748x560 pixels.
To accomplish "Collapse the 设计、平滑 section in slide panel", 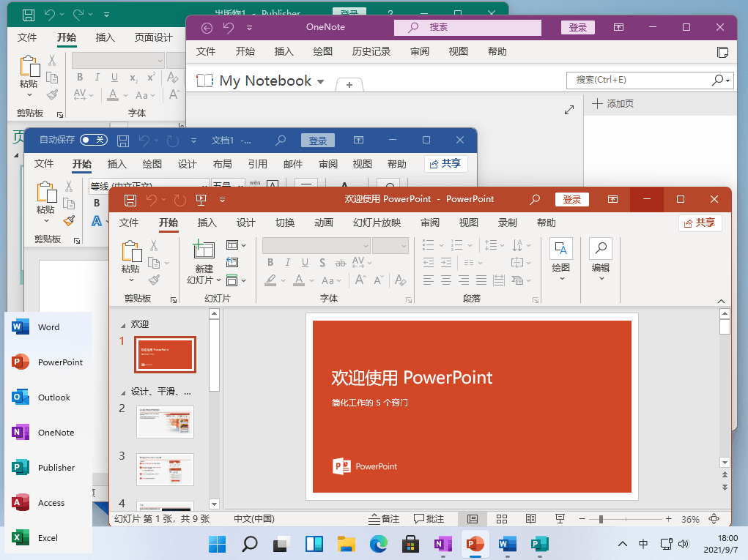I will point(122,392).
